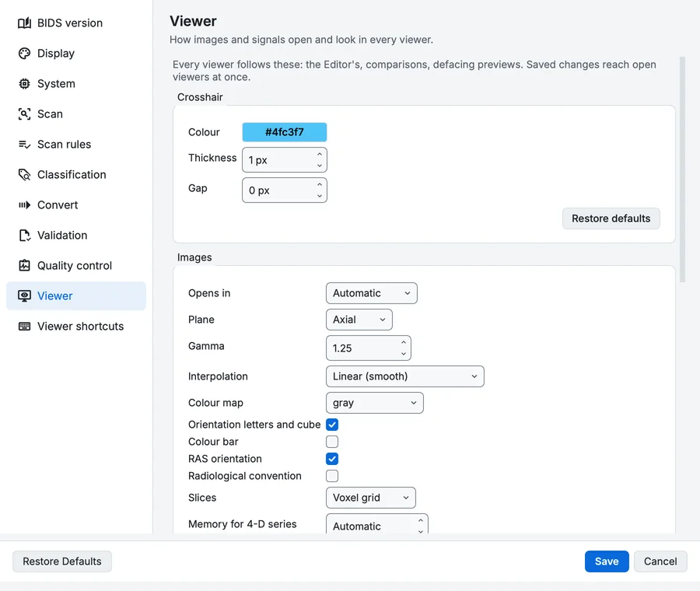
Task: Open the Scan settings page
Action: tap(76, 114)
